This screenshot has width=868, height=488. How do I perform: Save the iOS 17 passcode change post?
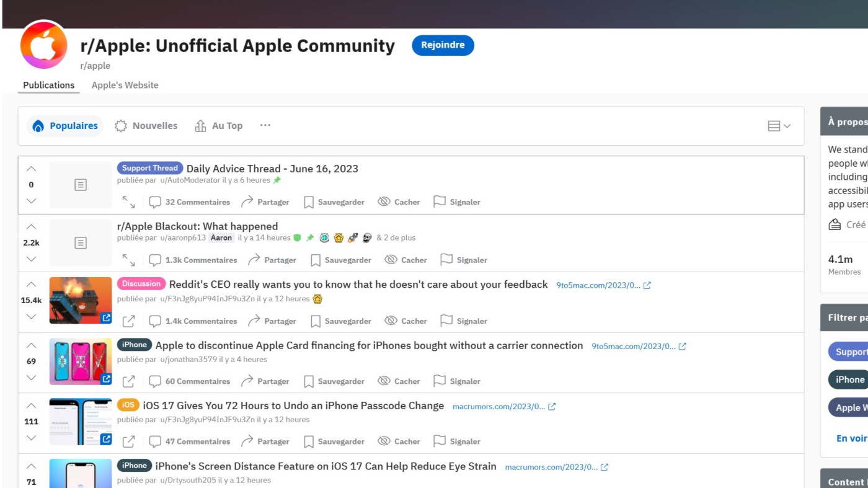[x=334, y=441]
